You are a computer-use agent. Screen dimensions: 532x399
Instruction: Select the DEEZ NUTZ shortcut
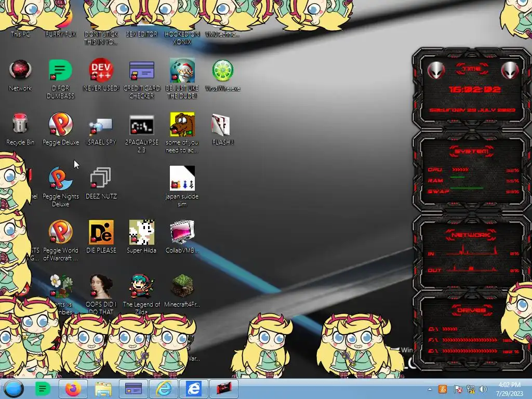click(101, 183)
